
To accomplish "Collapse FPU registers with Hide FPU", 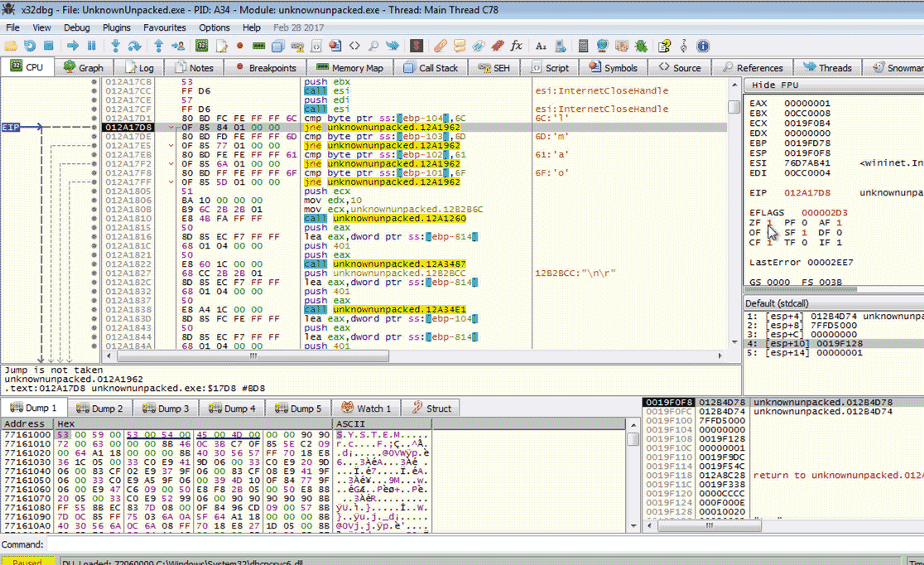I will click(x=776, y=85).
